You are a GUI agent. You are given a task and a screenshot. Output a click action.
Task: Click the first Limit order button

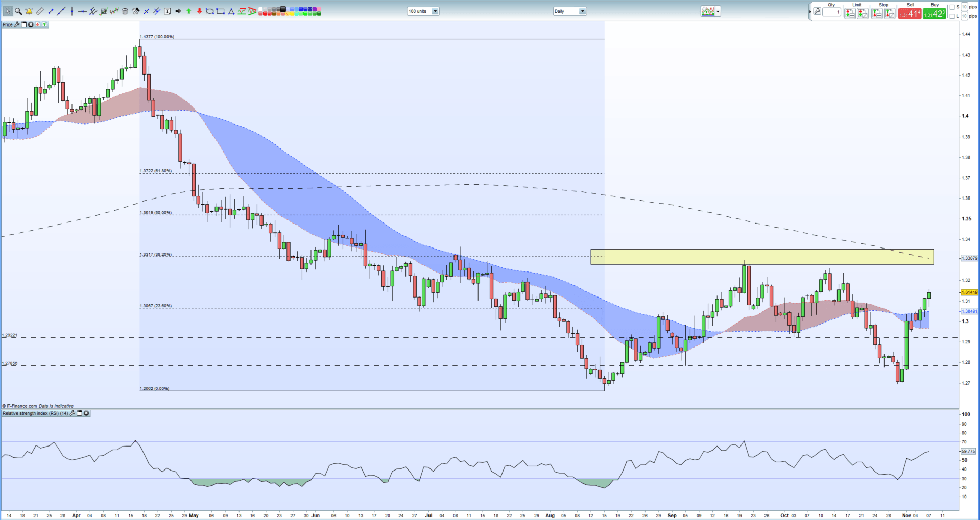(x=850, y=13)
